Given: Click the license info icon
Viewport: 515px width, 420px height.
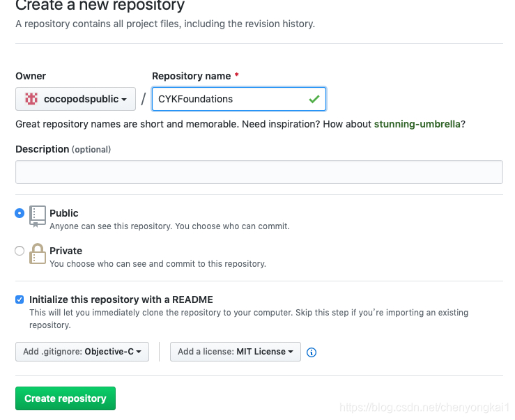Looking at the screenshot, I should point(312,352).
